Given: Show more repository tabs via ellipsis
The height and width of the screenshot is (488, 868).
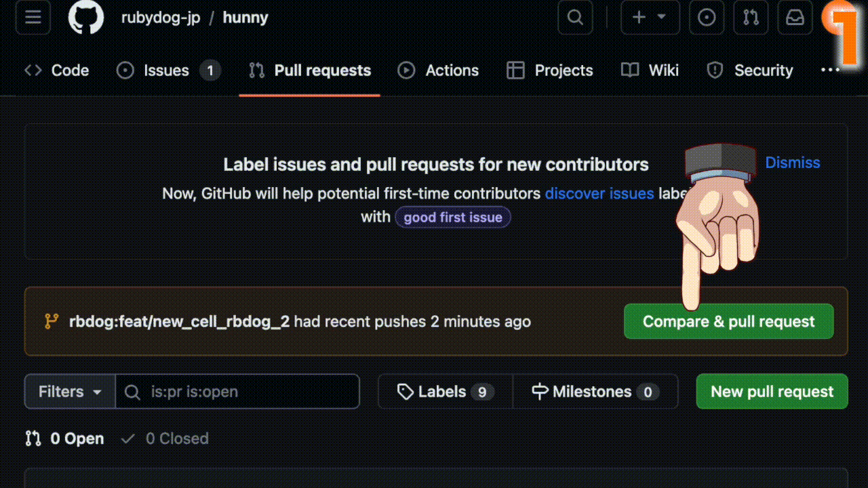Looking at the screenshot, I should pos(830,70).
